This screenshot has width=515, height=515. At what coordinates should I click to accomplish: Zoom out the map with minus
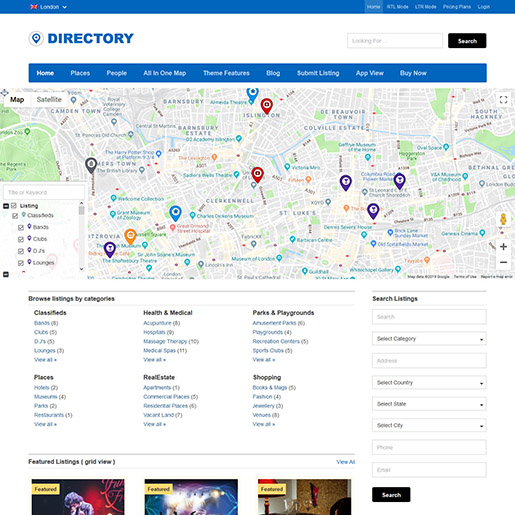coord(503,262)
